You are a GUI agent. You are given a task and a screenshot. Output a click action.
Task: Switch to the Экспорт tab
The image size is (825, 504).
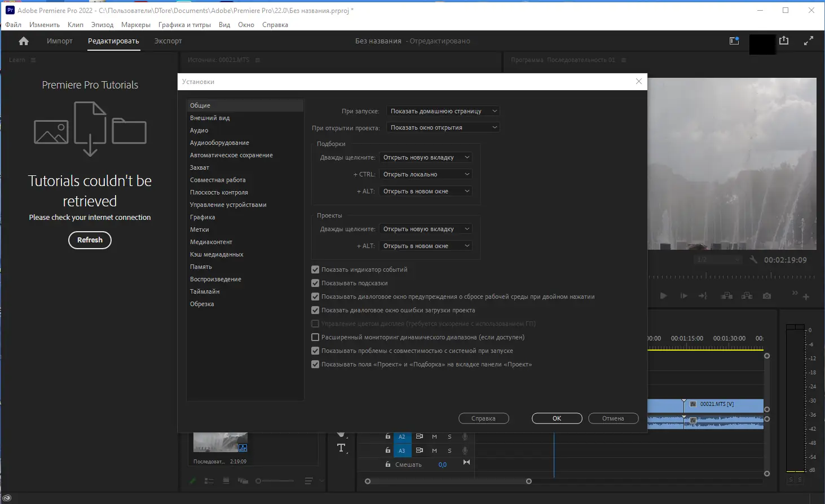tap(168, 41)
